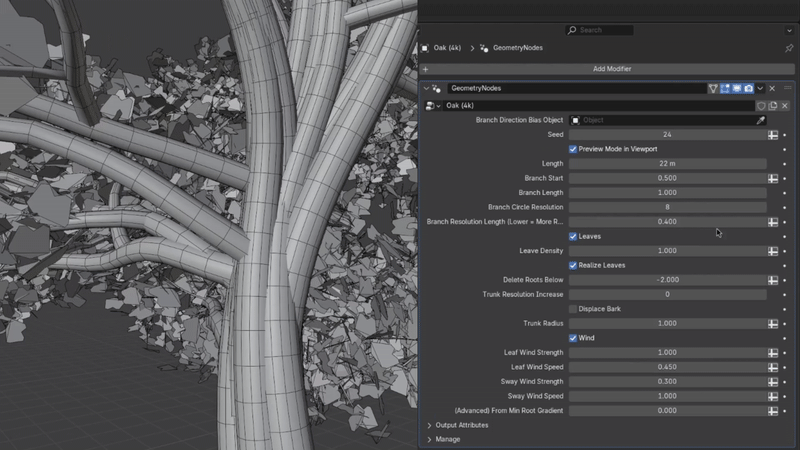
Task: Click Branch Circle Resolution field showing 8
Action: 667,207
